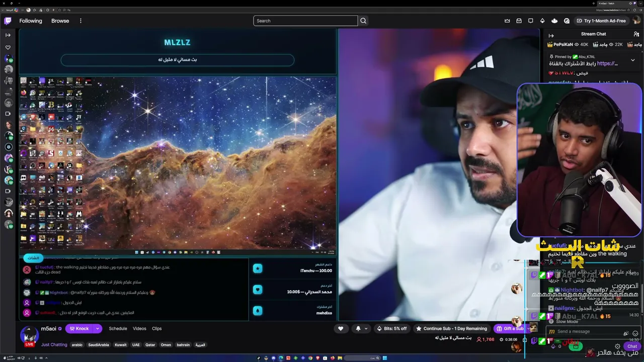Viewport: 644px width, 362px height.
Task: Go to the Twitch home logo
Action: [8, 21]
